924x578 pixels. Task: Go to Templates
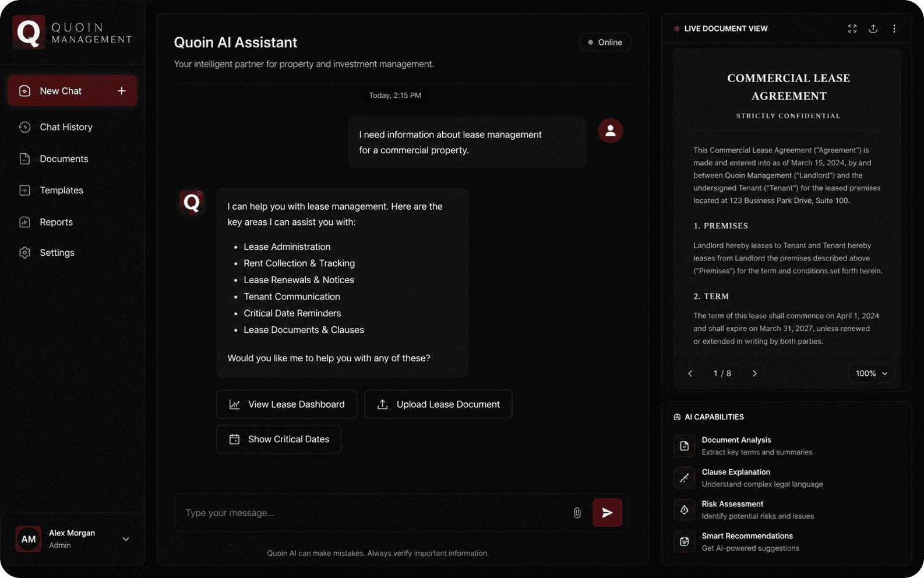coord(61,191)
